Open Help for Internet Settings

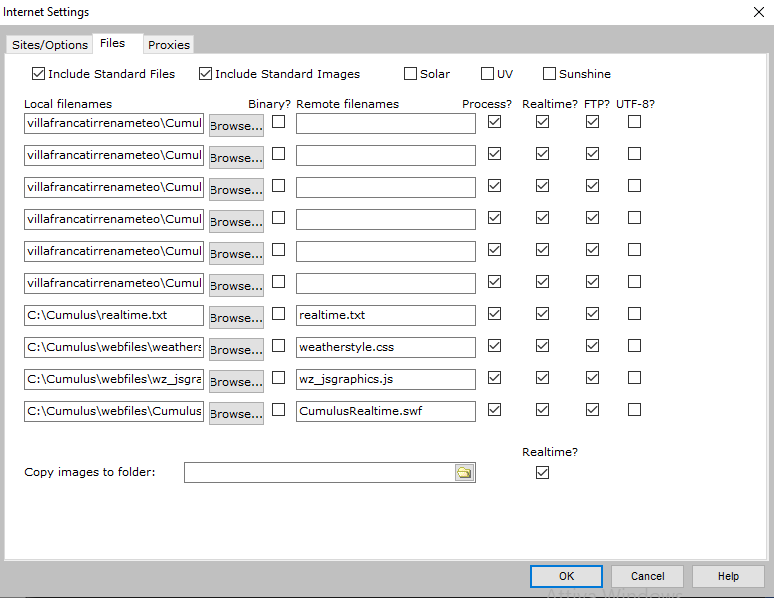click(728, 576)
